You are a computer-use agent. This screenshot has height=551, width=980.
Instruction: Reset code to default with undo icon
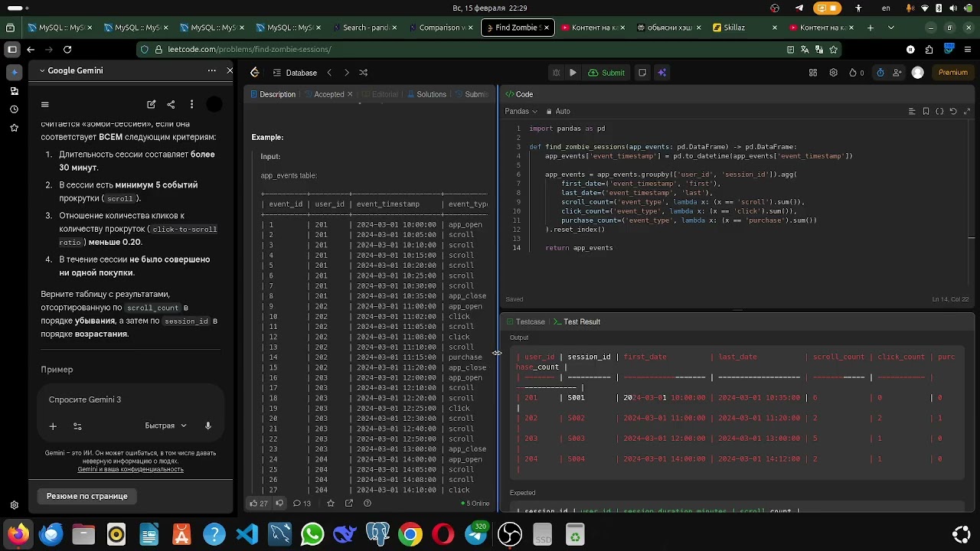[953, 111]
